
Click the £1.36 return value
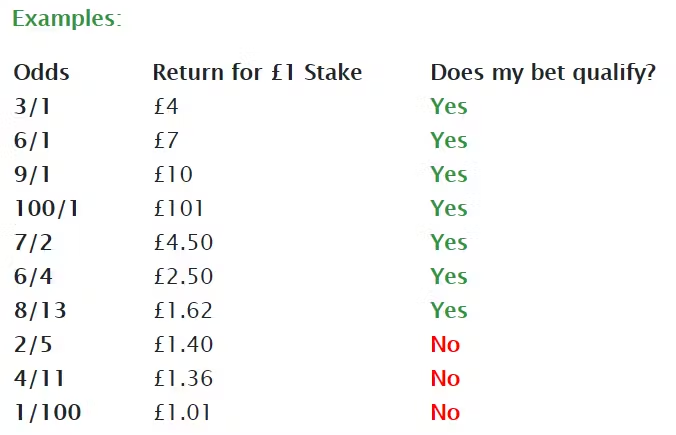click(x=183, y=379)
